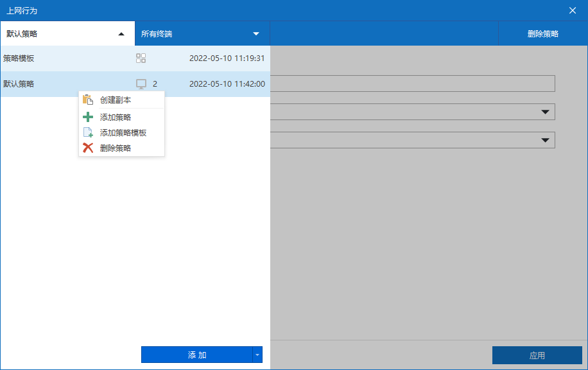Click the clipboard icon beside 创建副本
588x370 pixels.
[88, 100]
